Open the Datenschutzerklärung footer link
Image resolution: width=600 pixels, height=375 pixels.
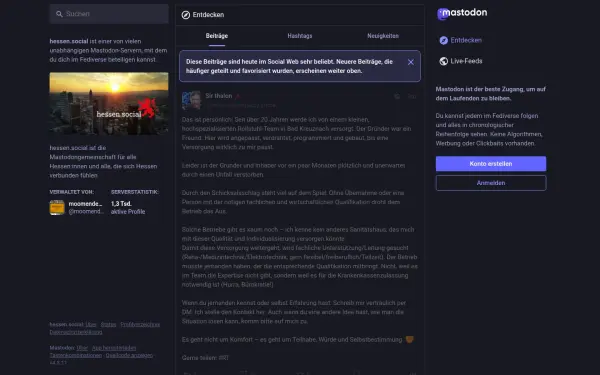pos(76,332)
